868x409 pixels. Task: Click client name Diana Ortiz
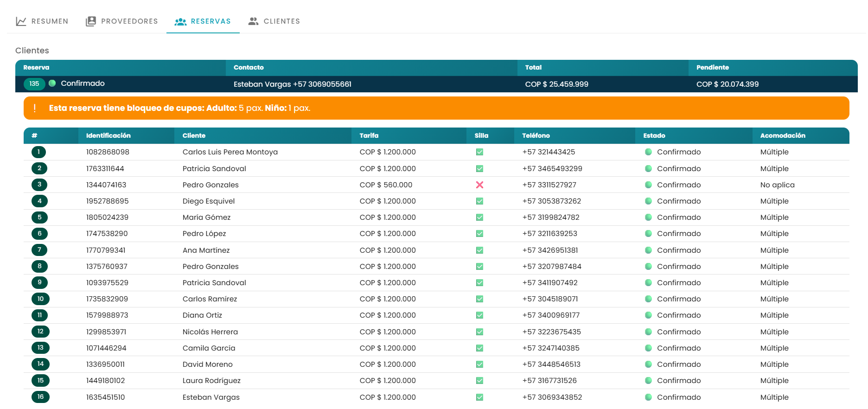[x=202, y=315]
